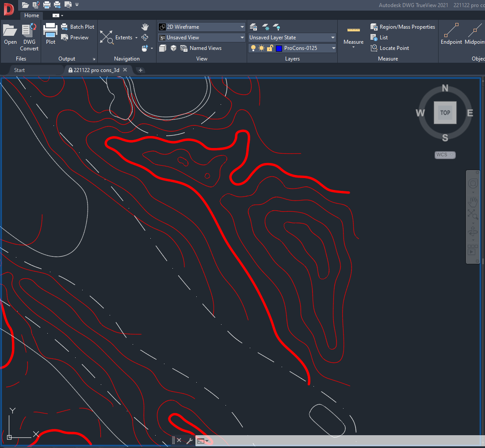Select the Orbit tool on the navigation bar
Screen dimensions: 485x448
473,230
